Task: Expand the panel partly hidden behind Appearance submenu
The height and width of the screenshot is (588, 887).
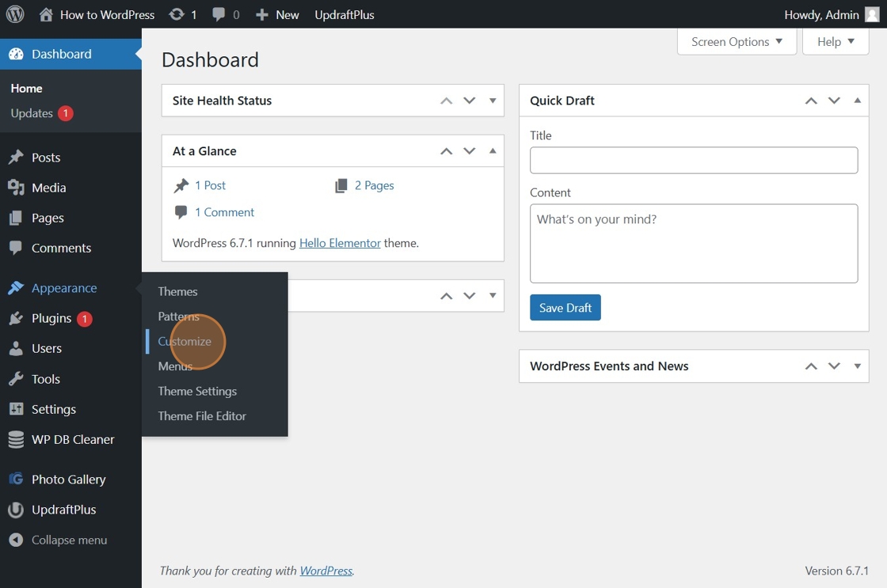Action: click(493, 296)
